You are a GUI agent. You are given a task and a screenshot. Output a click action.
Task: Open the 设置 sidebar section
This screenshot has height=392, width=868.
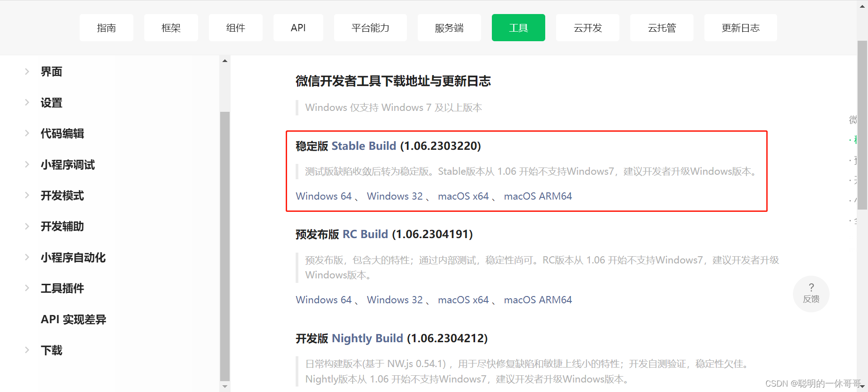tap(52, 103)
